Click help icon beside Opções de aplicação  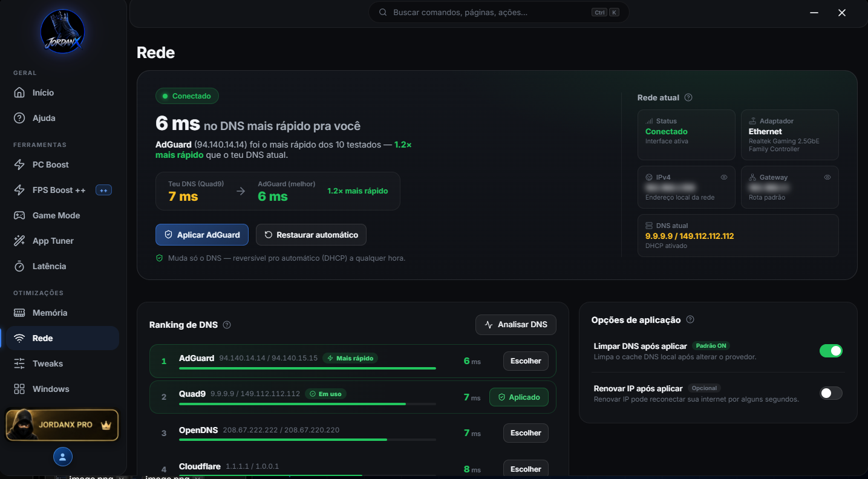(690, 320)
